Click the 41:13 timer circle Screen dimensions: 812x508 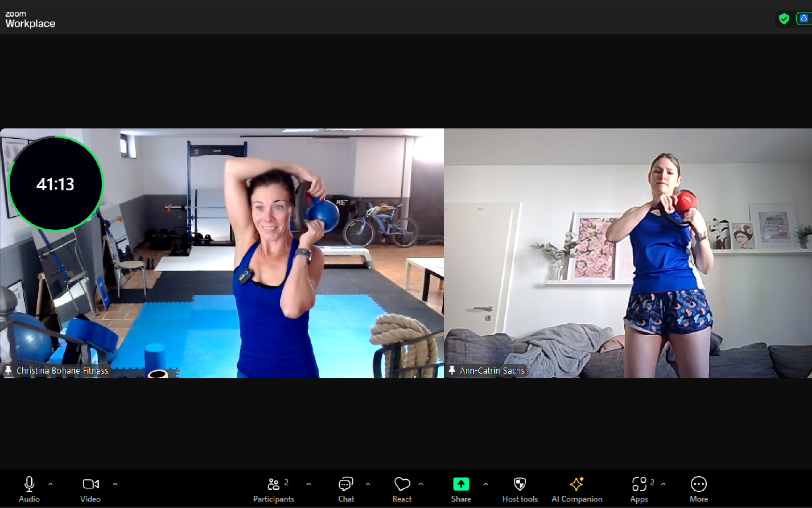click(x=55, y=184)
